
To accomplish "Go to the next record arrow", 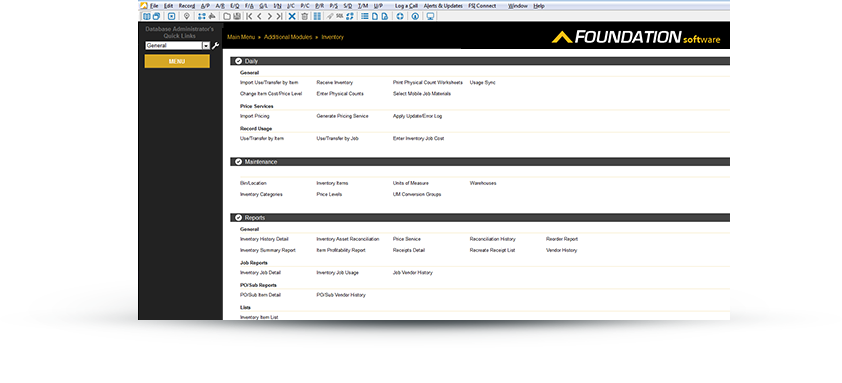I will [270, 16].
